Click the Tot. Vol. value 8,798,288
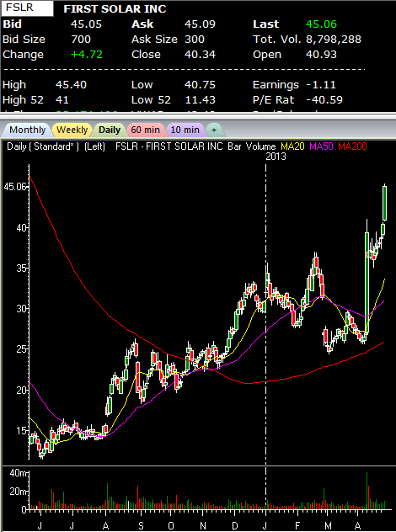 (x=334, y=40)
